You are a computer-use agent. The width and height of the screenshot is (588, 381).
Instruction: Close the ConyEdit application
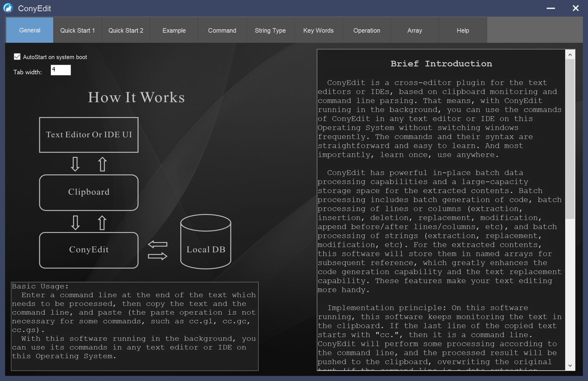[575, 8]
